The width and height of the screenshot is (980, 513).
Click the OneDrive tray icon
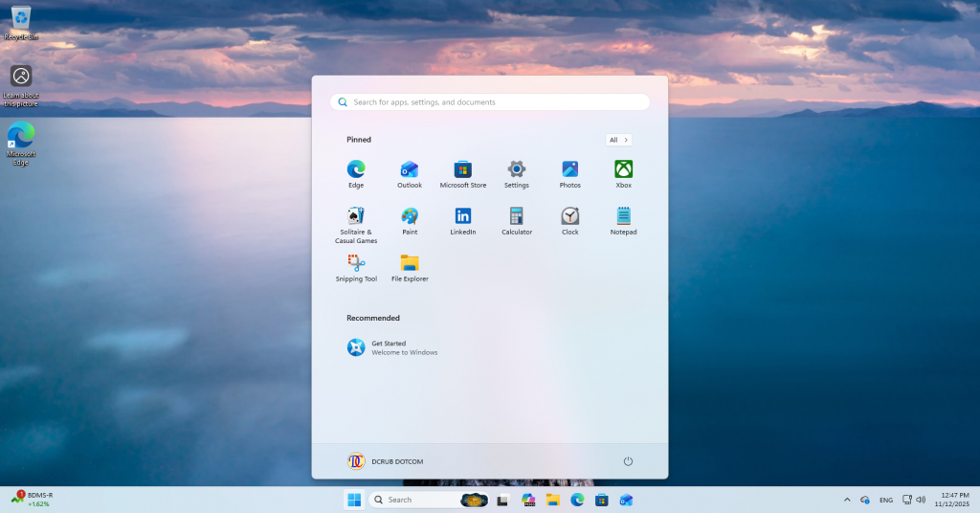865,500
